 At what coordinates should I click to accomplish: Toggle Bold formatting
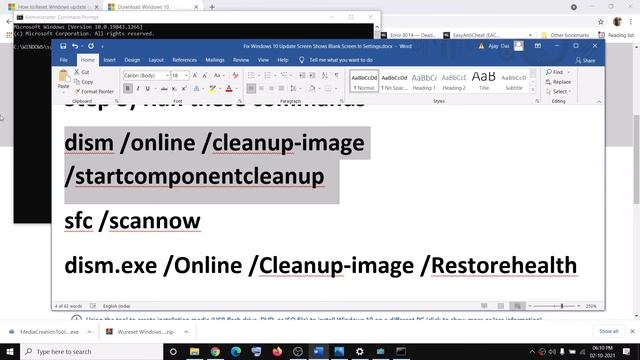pyautogui.click(x=128, y=89)
